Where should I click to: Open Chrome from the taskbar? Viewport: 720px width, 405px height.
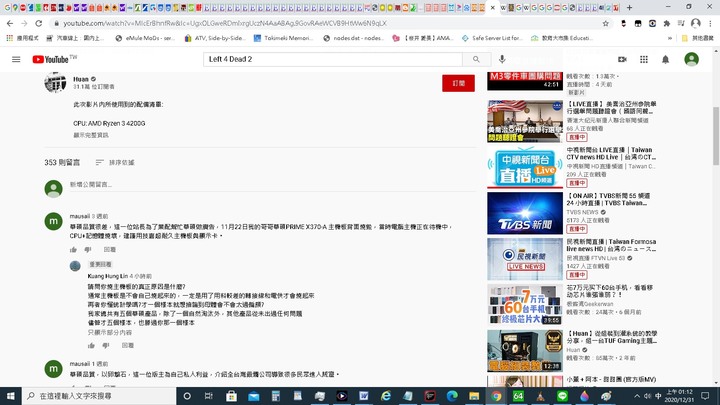496,396
